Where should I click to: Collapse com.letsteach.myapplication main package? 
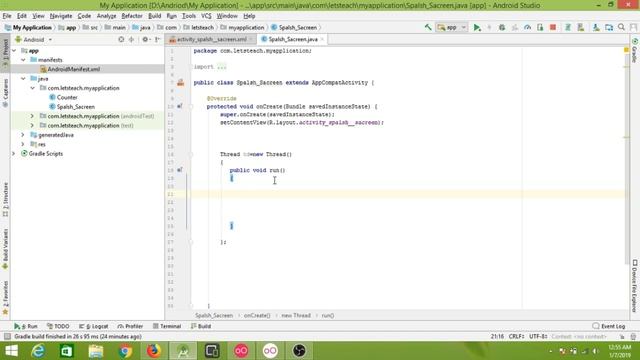(33, 88)
